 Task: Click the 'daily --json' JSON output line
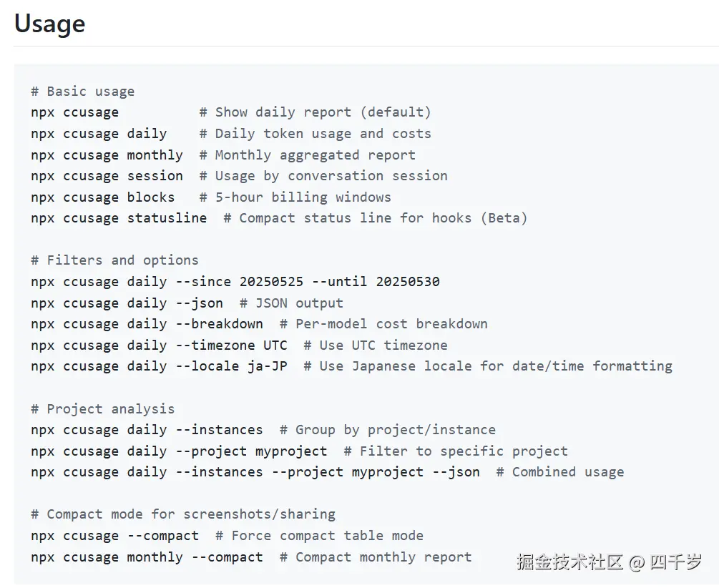pyautogui.click(x=127, y=303)
